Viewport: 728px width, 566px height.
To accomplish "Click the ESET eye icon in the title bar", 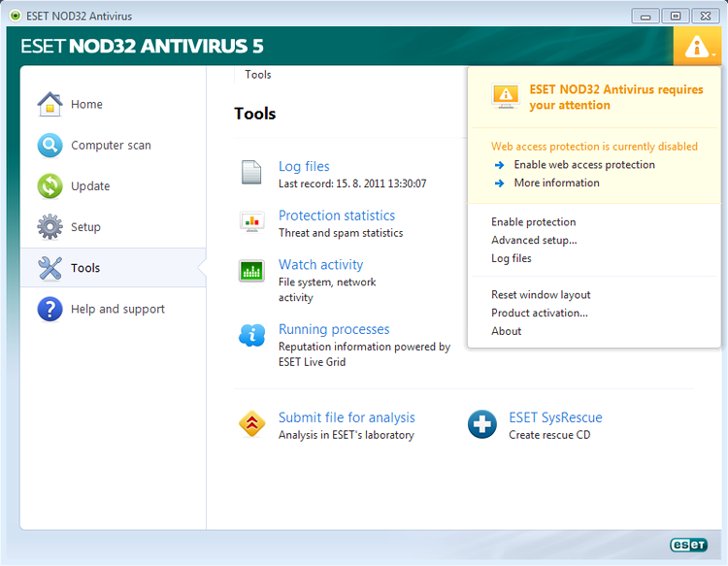I will click(x=16, y=16).
